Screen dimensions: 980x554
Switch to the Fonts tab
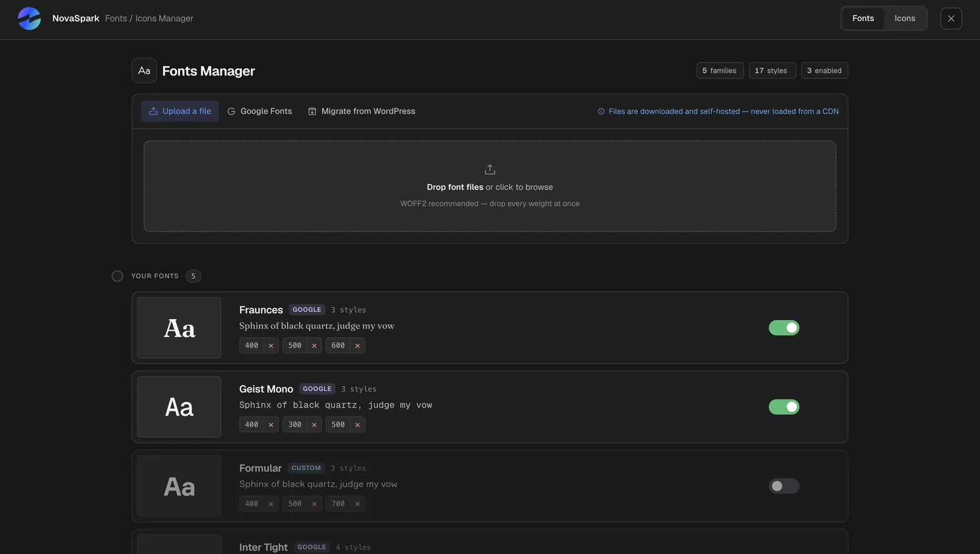[863, 18]
